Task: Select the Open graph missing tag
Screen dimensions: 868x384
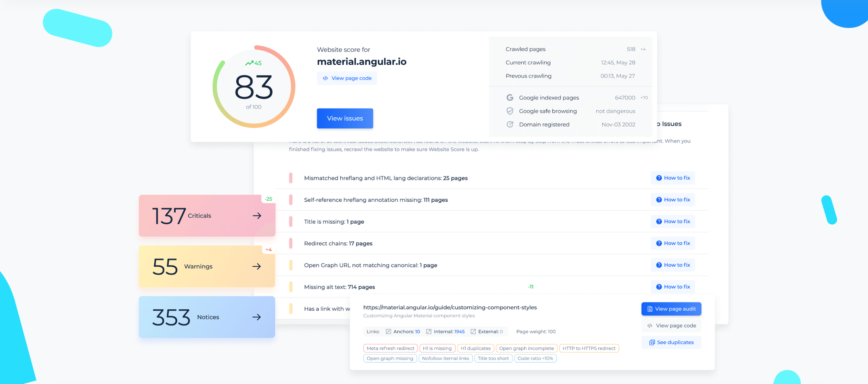Action: point(390,358)
